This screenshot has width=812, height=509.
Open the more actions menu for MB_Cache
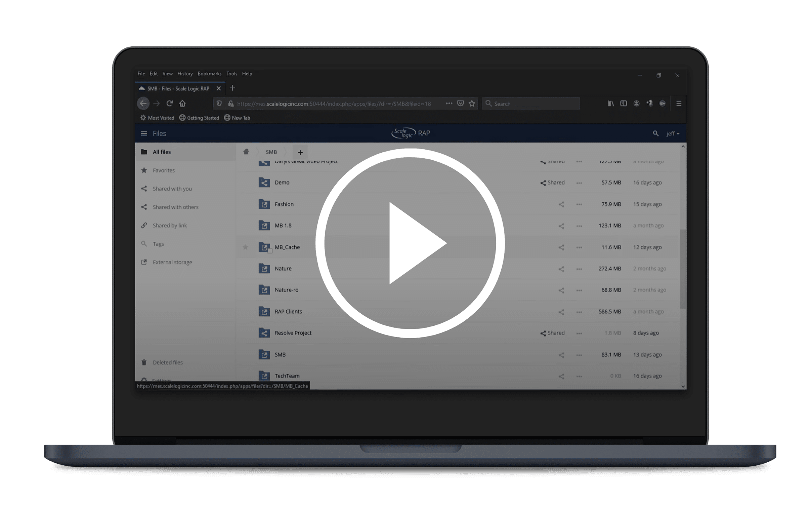[x=579, y=247]
